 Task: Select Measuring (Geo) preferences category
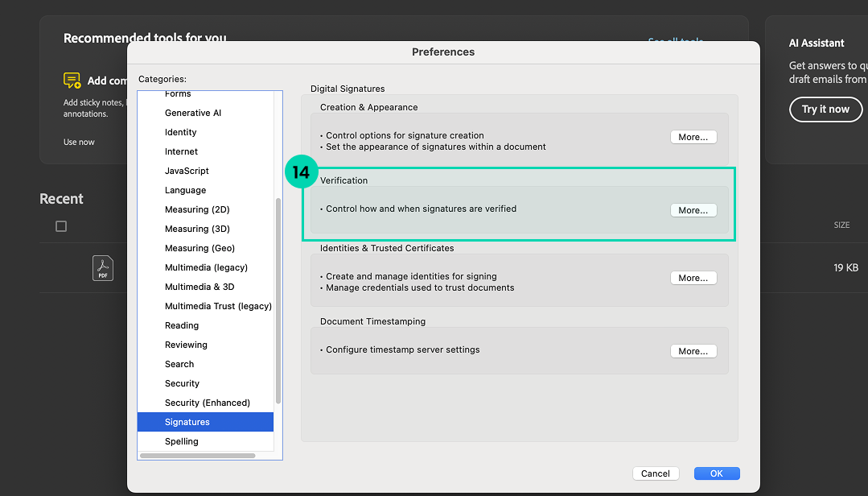tap(200, 248)
